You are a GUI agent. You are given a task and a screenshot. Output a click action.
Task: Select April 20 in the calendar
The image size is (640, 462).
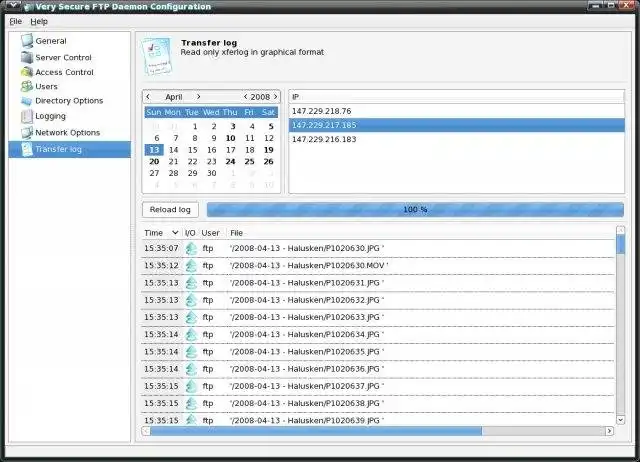click(x=154, y=162)
